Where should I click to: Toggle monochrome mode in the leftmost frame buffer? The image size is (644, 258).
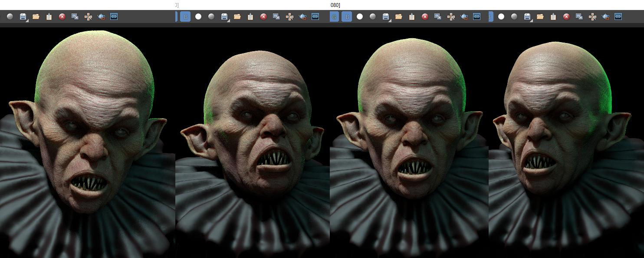[10, 17]
